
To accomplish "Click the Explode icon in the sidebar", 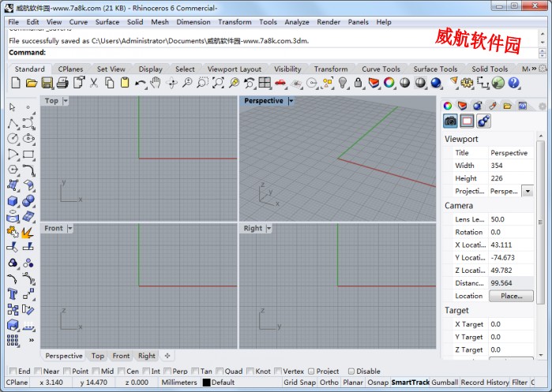I will 28,232.
